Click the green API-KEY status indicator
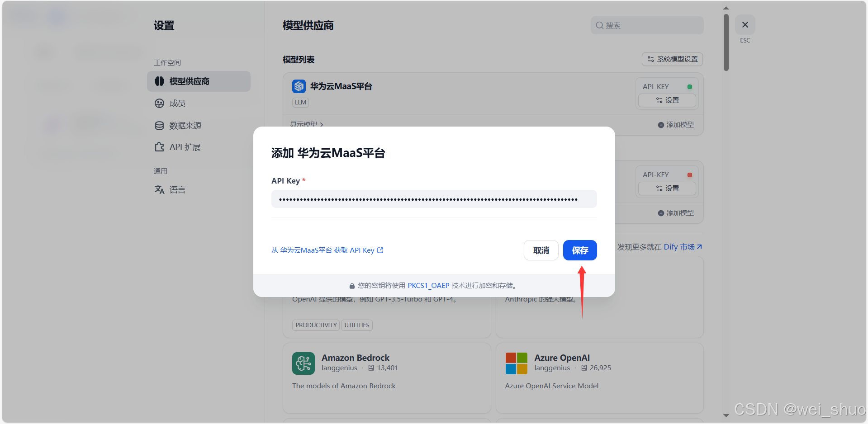The width and height of the screenshot is (868, 424). 690,86
